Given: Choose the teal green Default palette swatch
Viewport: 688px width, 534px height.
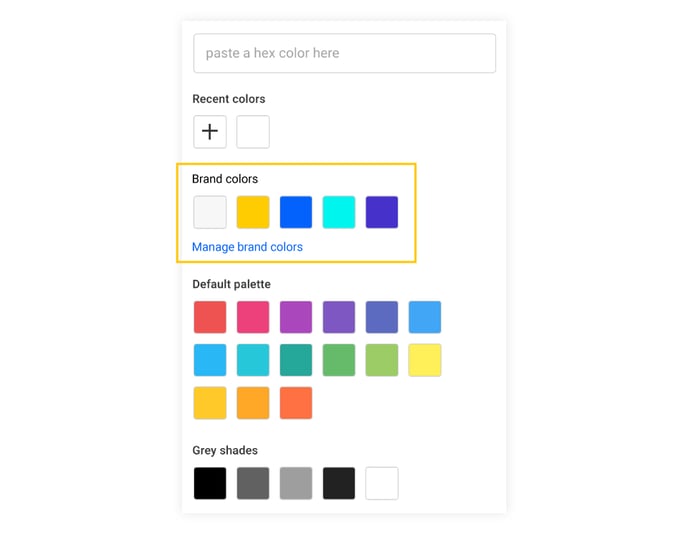Looking at the screenshot, I should point(296,360).
